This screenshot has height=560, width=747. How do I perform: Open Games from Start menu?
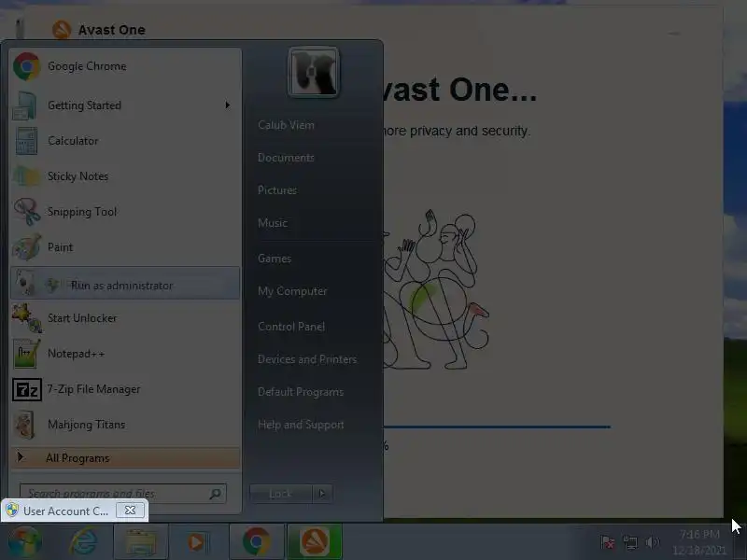(275, 259)
